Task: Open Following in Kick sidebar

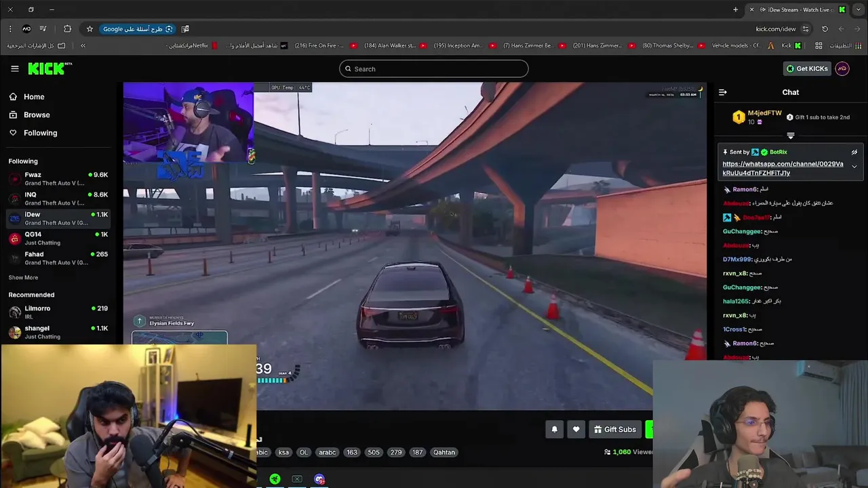Action: [33, 133]
